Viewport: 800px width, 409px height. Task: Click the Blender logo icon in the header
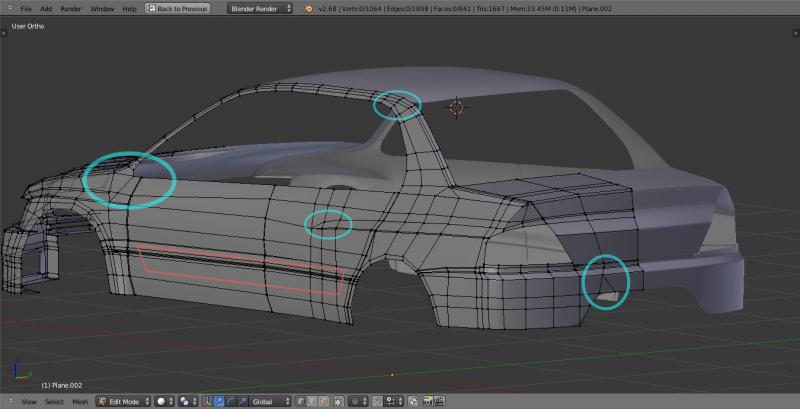[310, 8]
